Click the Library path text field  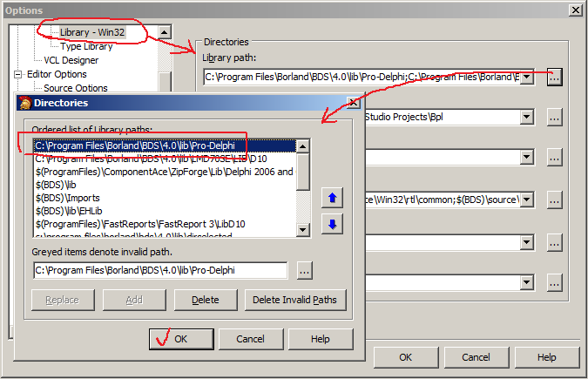pos(362,78)
